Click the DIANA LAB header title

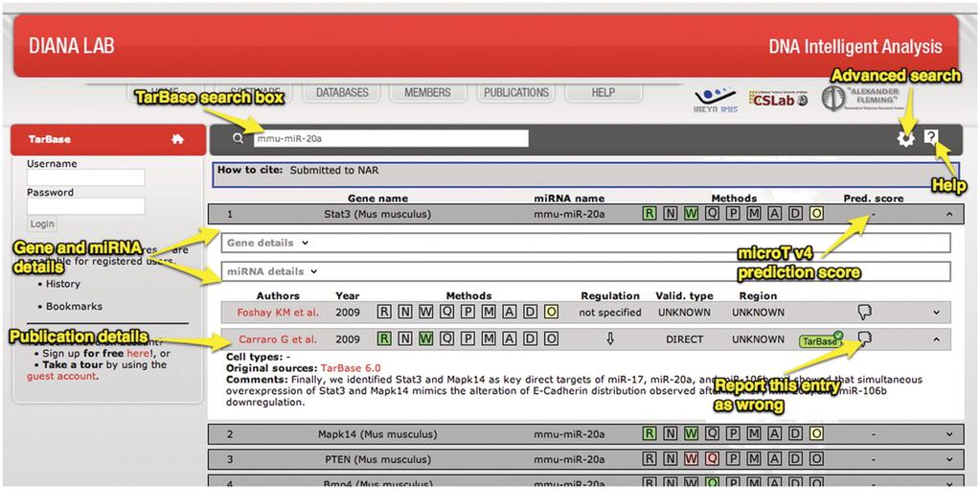[71, 46]
